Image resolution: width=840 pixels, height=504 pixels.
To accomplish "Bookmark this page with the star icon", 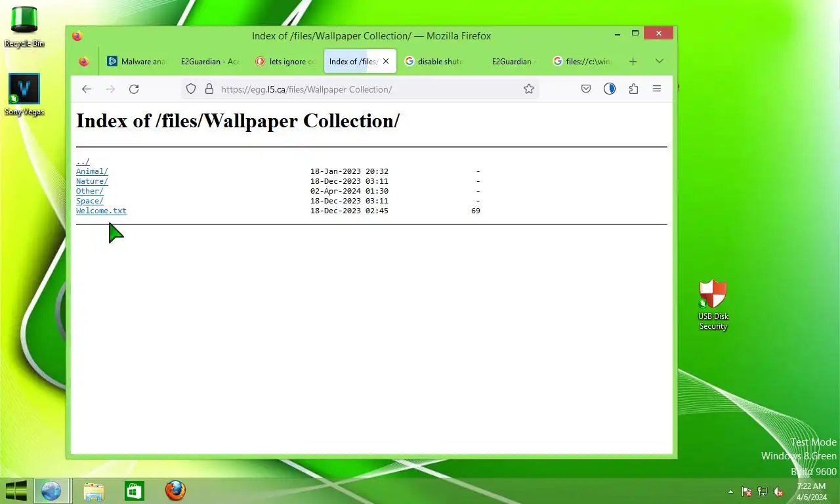I will click(x=529, y=89).
